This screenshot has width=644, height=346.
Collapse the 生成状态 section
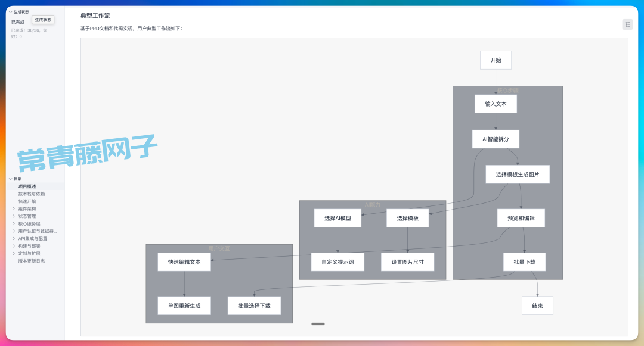pos(10,12)
